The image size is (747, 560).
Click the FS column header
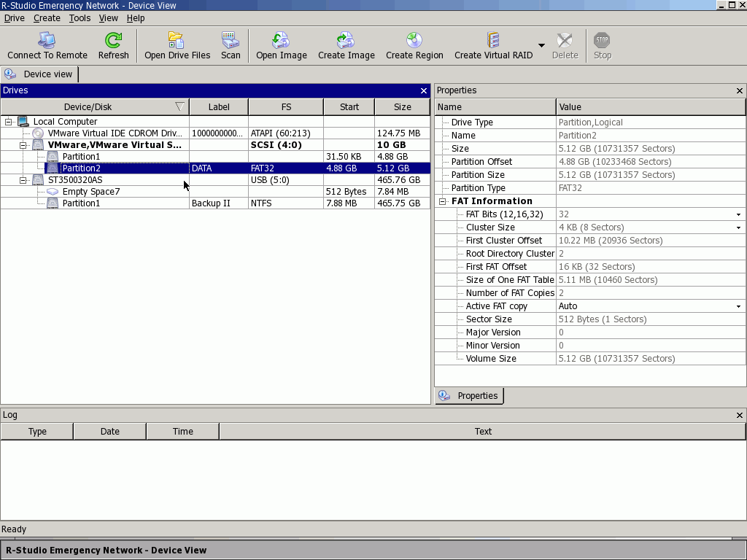point(286,107)
